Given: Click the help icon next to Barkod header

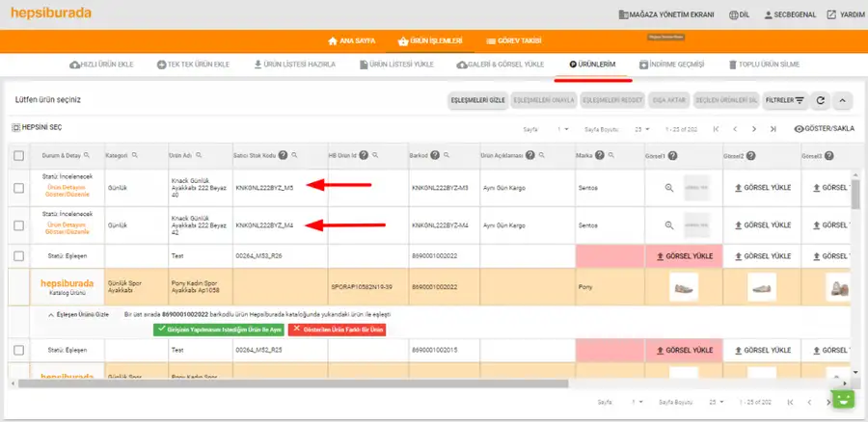Looking at the screenshot, I should click(435, 155).
